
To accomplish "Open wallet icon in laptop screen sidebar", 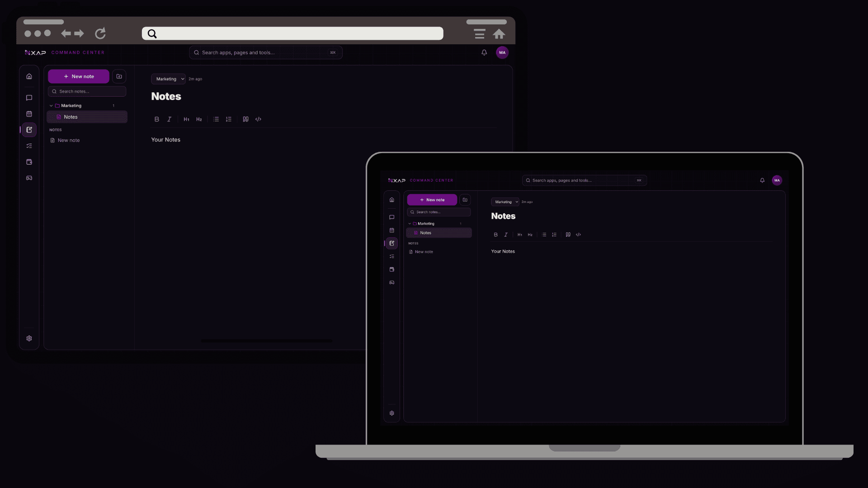I will (x=392, y=269).
